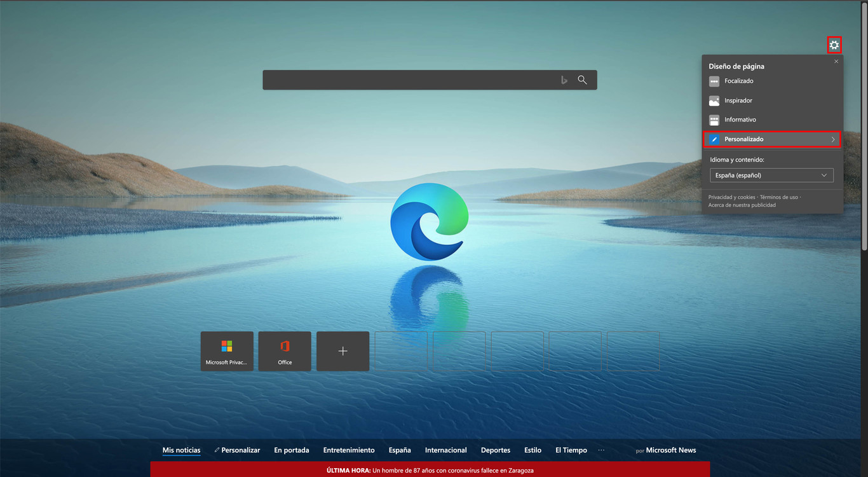Screen dimensions: 868x477
Task: Click Personalizar with pencil icon
Action: (x=238, y=450)
